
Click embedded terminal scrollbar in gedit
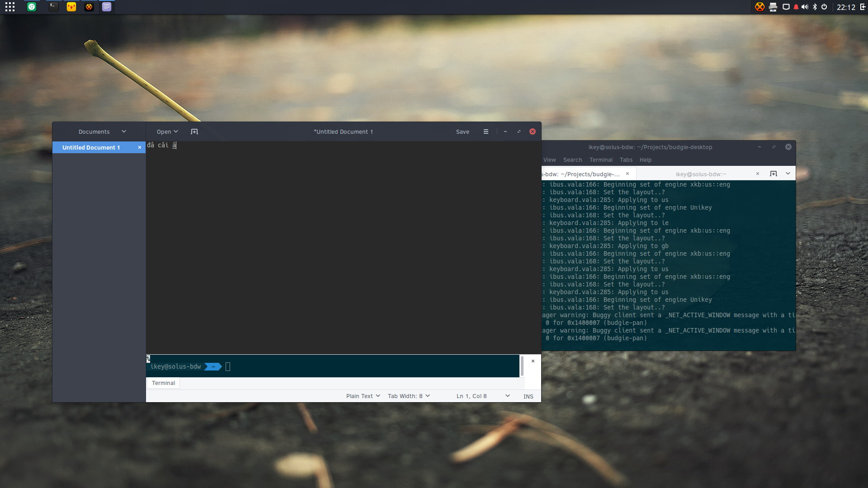(522, 366)
